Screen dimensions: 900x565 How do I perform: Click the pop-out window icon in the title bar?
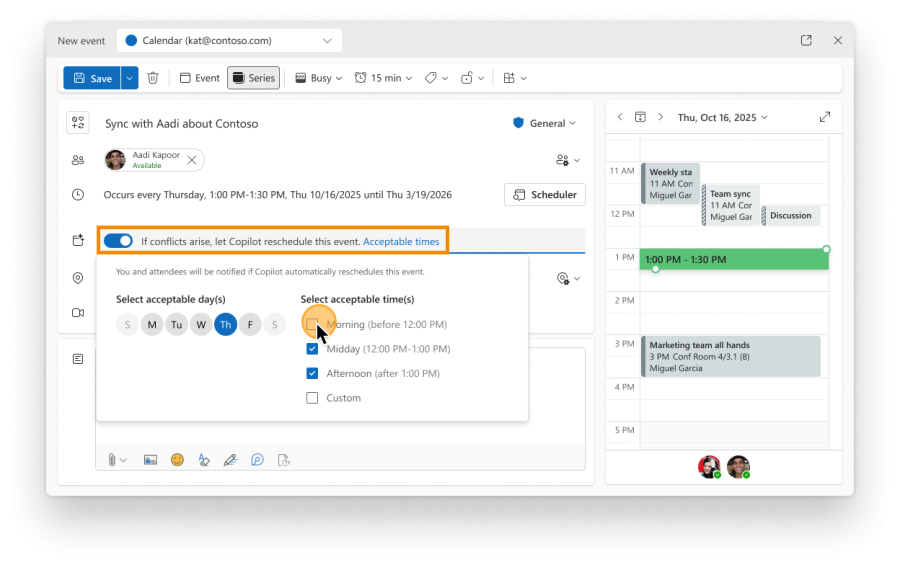(x=806, y=40)
